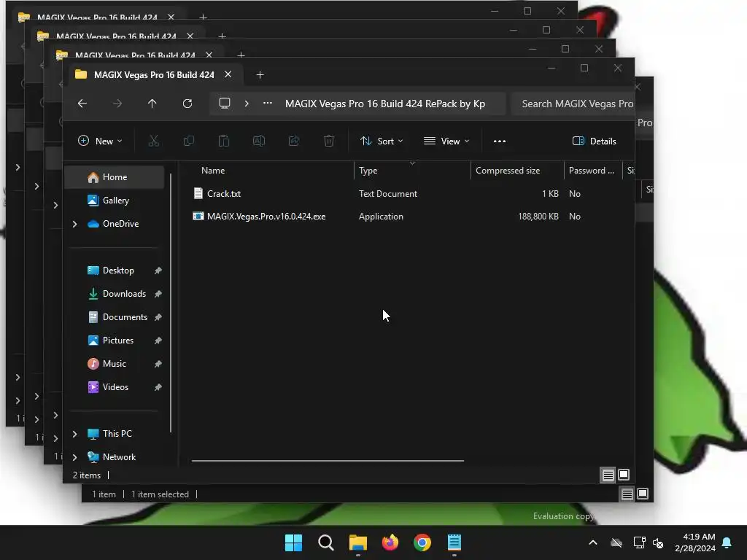Launch Firefox from the taskbar

pos(390,542)
